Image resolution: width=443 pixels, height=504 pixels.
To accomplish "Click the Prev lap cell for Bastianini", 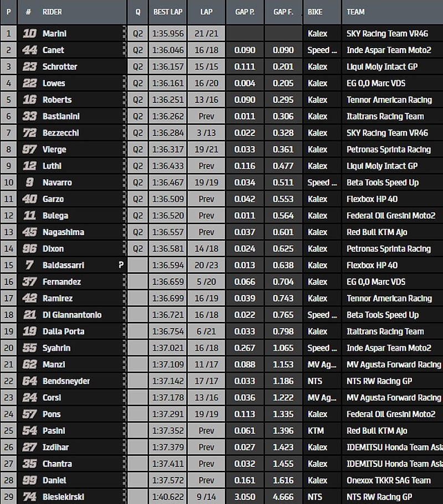I will 206,117.
